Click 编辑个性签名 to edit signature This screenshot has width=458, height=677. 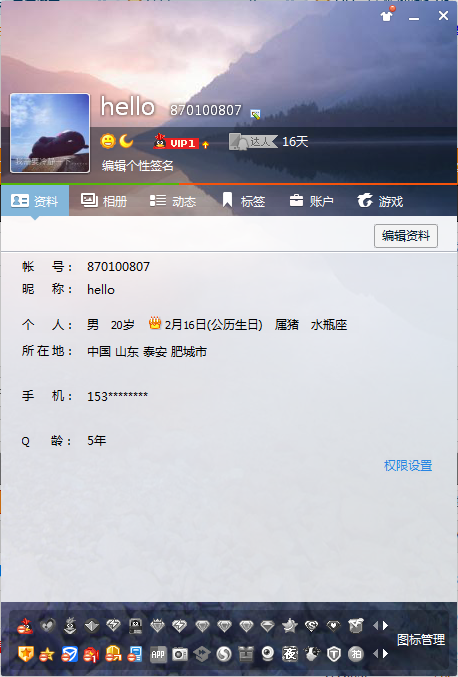tap(138, 165)
